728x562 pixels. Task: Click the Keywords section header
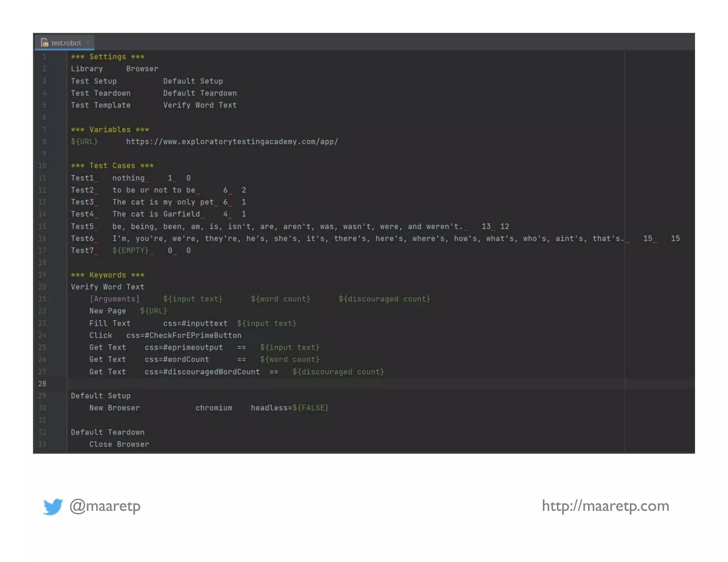pos(107,275)
